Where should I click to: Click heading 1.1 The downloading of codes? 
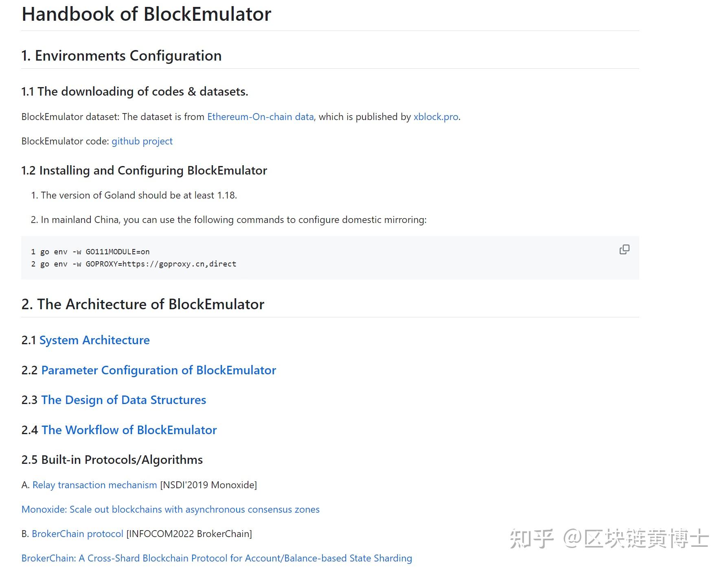(135, 92)
